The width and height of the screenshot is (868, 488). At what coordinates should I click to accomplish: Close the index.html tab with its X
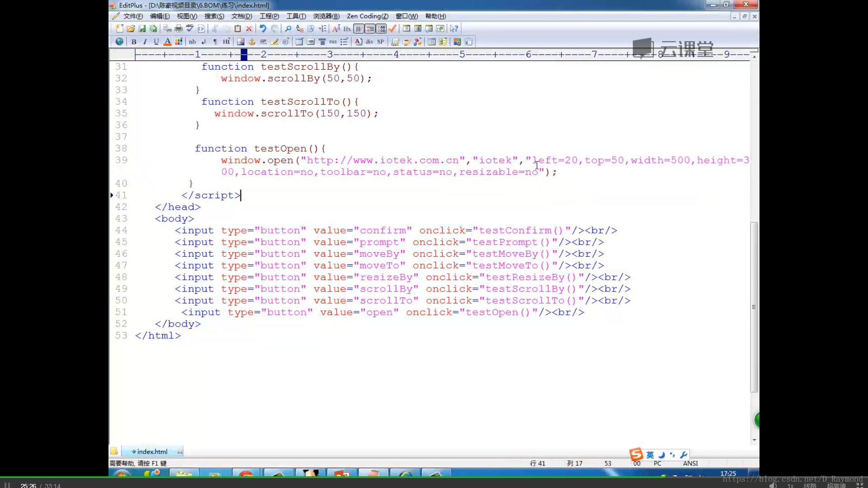pos(180,451)
